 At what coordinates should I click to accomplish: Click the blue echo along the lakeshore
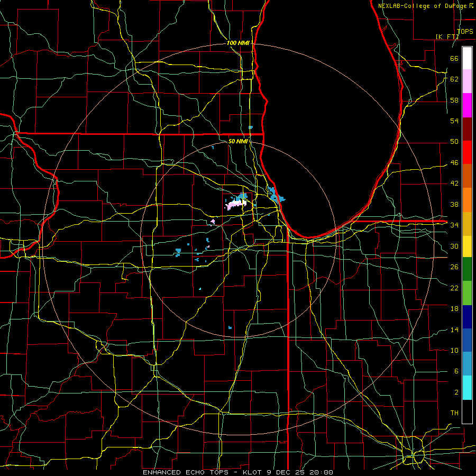pyautogui.click(x=276, y=196)
